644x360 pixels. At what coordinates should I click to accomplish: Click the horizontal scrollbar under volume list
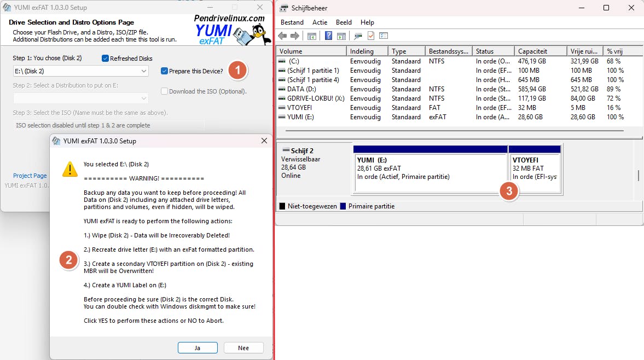(455, 131)
